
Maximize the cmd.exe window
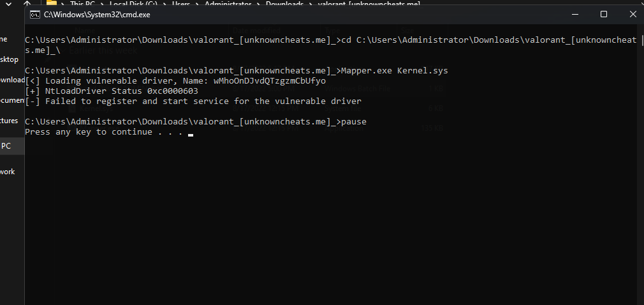604,15
